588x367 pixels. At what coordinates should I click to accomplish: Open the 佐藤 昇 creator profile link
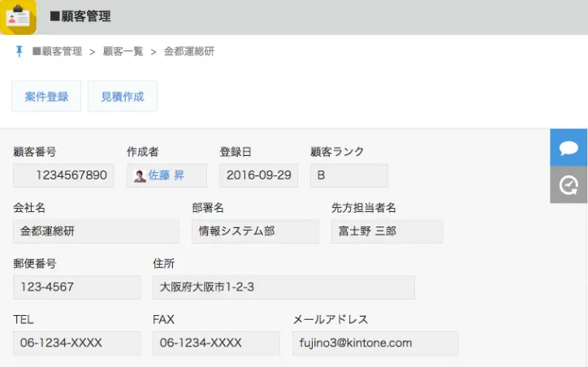166,175
